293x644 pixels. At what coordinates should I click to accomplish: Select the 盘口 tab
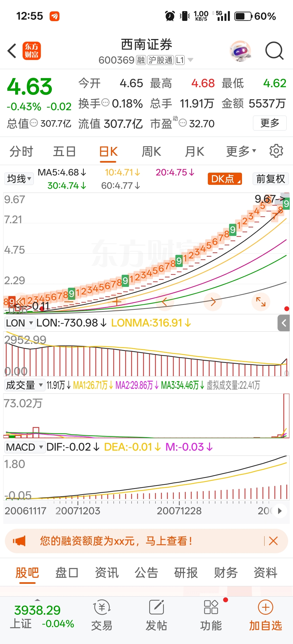click(x=67, y=573)
